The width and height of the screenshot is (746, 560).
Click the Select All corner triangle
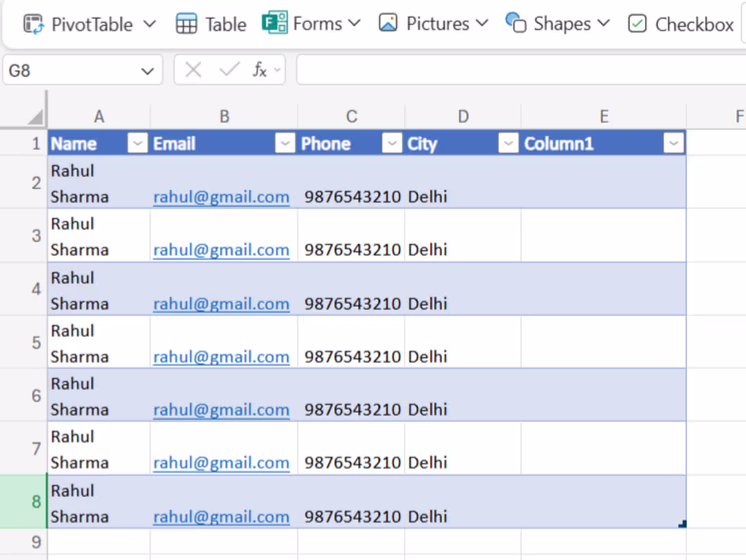[x=35, y=117]
